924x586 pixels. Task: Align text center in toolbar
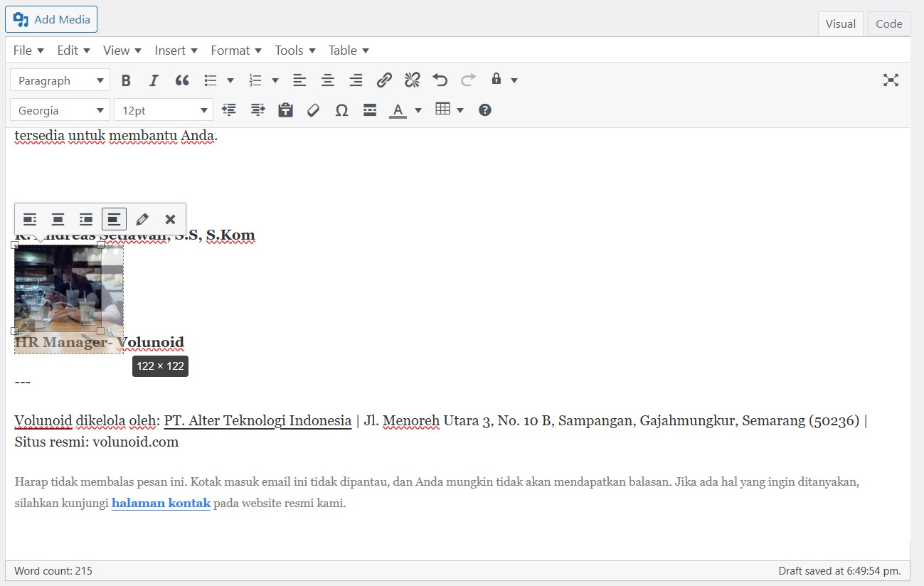click(x=327, y=80)
